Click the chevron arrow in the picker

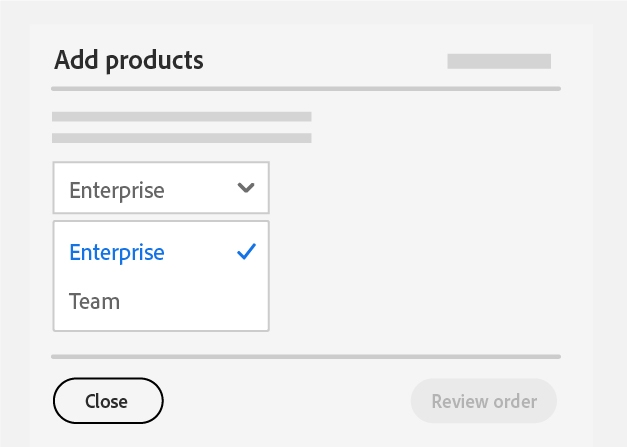coord(246,188)
